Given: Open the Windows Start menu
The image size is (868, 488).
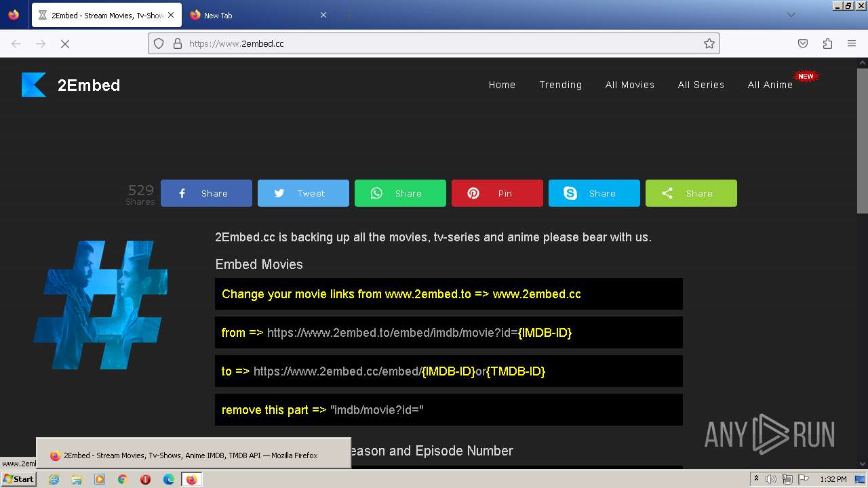Looking at the screenshot, I should (18, 479).
